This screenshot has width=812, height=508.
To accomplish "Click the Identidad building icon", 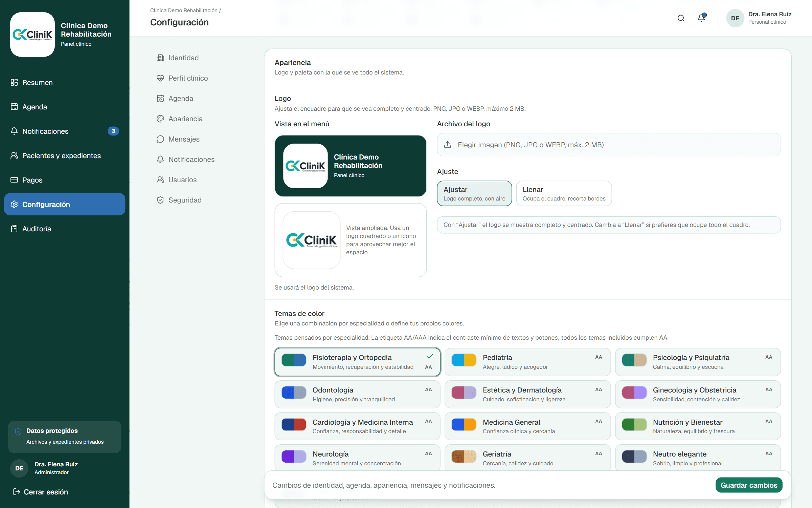I will point(160,58).
